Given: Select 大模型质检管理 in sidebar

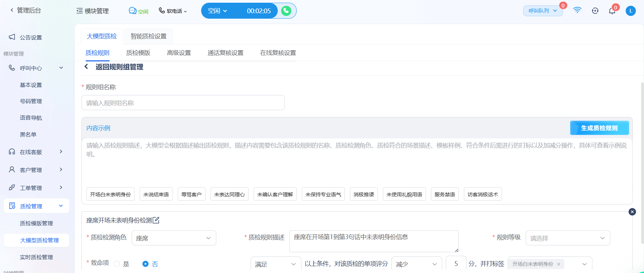Looking at the screenshot, I should (36, 240).
